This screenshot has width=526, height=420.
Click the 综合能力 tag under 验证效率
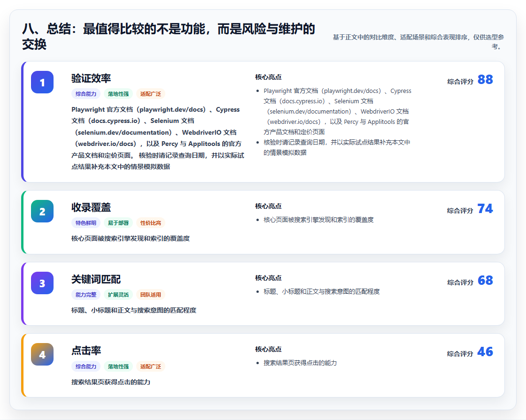86,94
